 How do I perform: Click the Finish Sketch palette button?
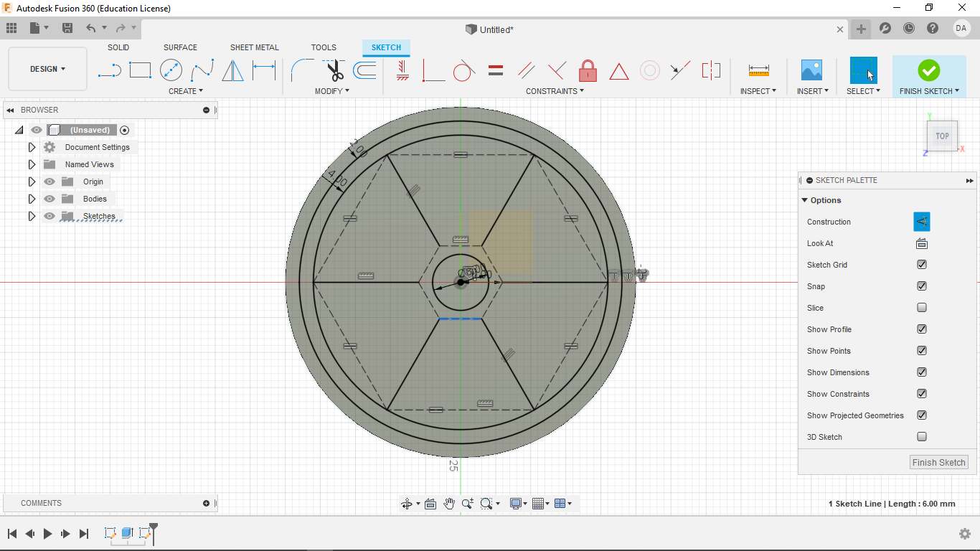point(939,463)
